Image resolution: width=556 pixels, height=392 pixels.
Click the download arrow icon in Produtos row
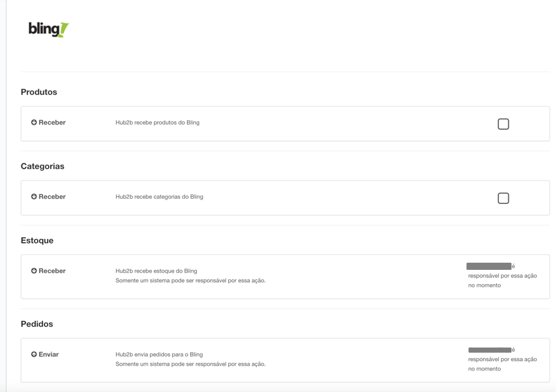34,122
